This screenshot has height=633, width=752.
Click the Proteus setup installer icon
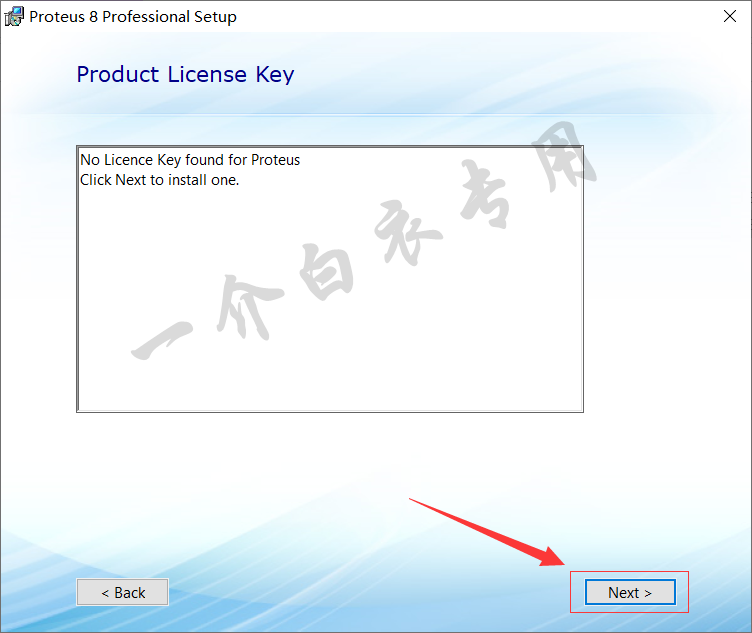tap(14, 16)
